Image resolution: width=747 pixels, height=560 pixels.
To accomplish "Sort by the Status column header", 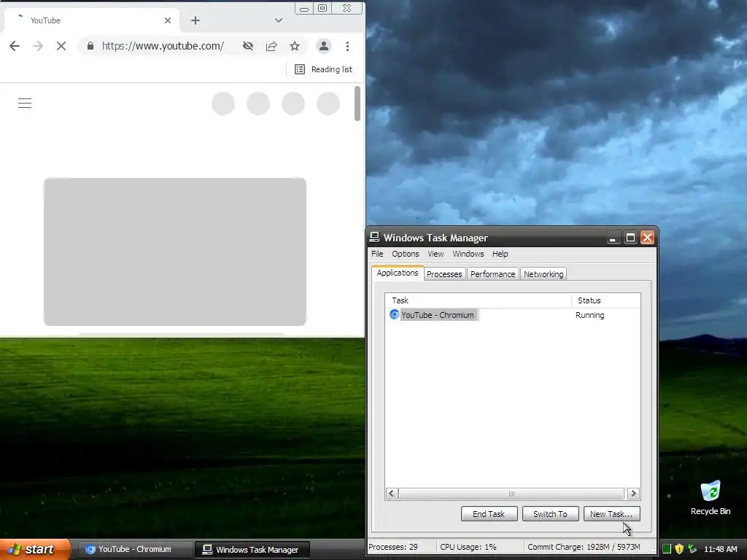I will pyautogui.click(x=606, y=300).
